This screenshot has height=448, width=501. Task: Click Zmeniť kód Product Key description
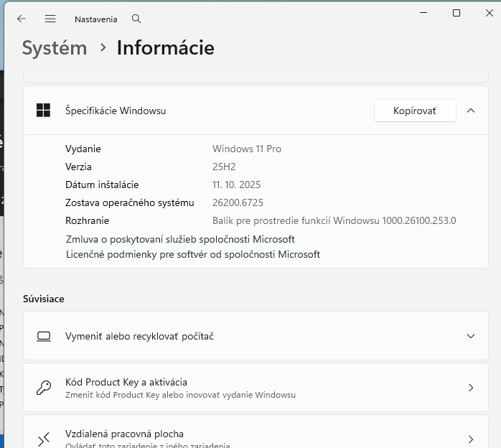(180, 395)
